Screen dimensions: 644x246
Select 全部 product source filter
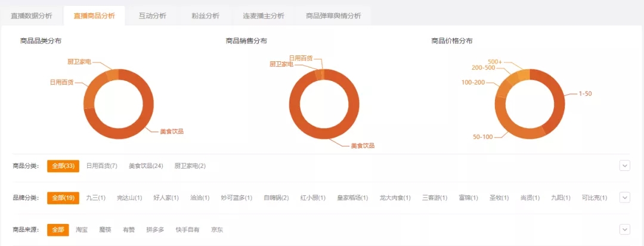[x=58, y=230]
